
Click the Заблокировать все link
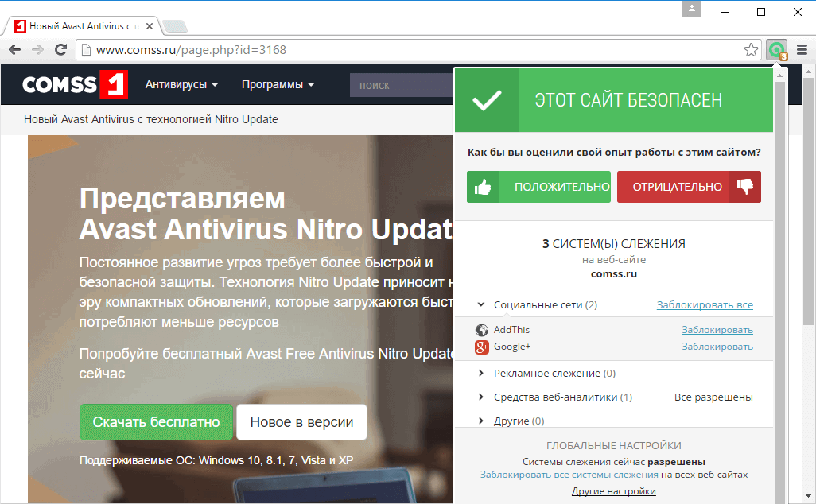pos(704,304)
